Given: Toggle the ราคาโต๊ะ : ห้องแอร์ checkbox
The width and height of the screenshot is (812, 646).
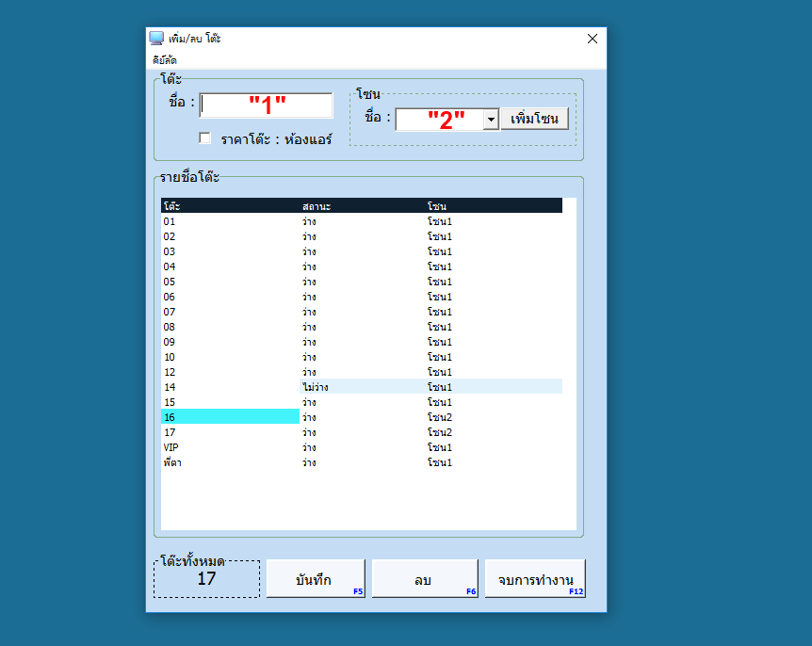Looking at the screenshot, I should [x=205, y=138].
